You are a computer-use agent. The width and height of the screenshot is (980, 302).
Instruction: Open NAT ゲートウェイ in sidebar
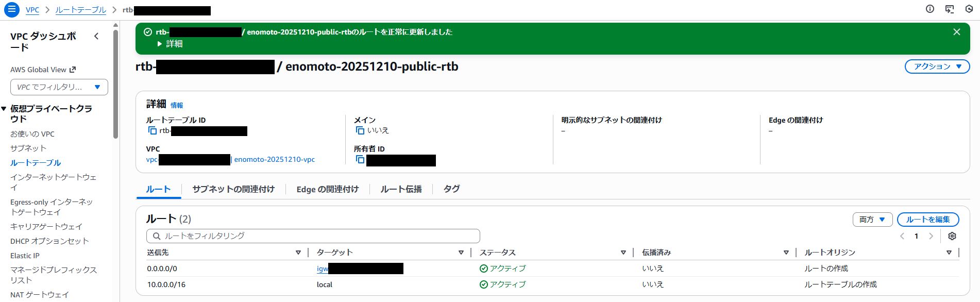point(40,295)
